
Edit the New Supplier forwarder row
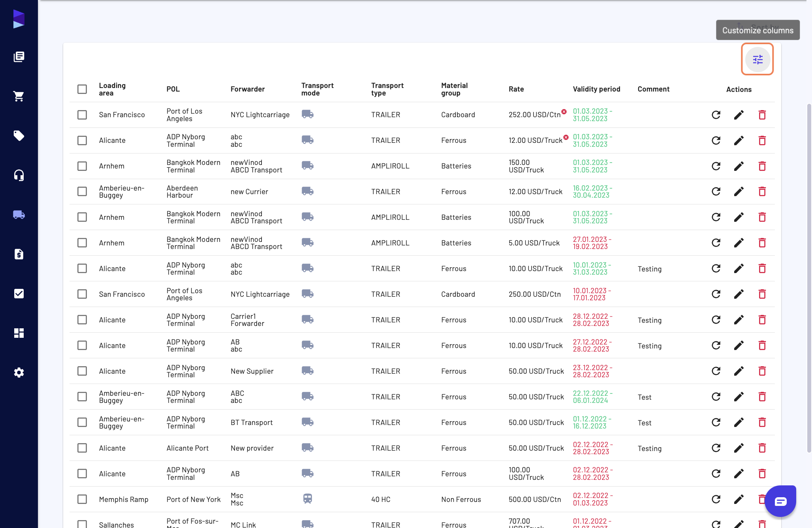pos(739,371)
